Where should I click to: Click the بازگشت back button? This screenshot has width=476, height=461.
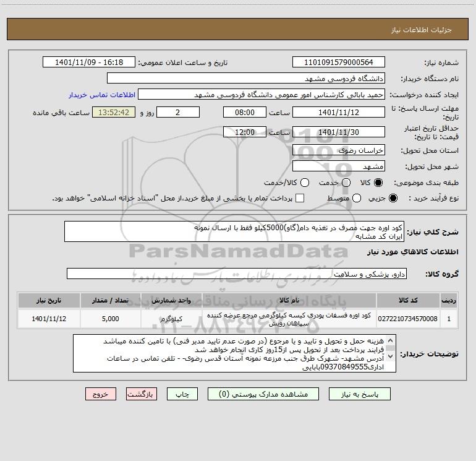click(142, 394)
